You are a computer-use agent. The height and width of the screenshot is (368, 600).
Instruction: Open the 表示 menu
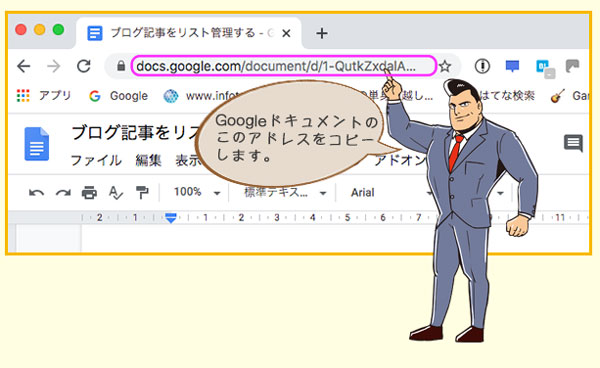pyautogui.click(x=188, y=160)
